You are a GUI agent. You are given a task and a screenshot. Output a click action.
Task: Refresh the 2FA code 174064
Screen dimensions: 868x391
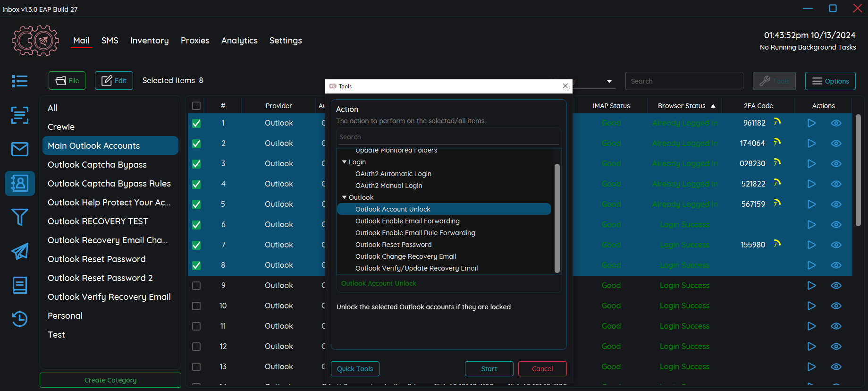pyautogui.click(x=777, y=142)
